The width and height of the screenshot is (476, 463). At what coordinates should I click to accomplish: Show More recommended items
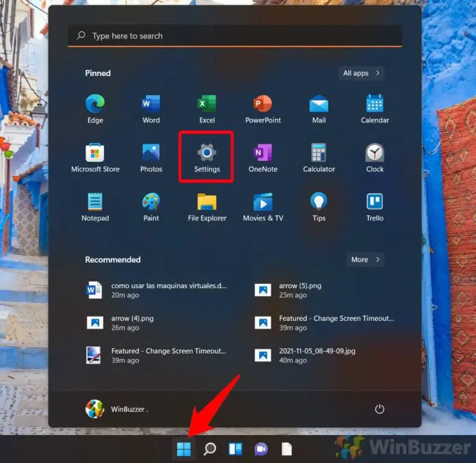(365, 260)
